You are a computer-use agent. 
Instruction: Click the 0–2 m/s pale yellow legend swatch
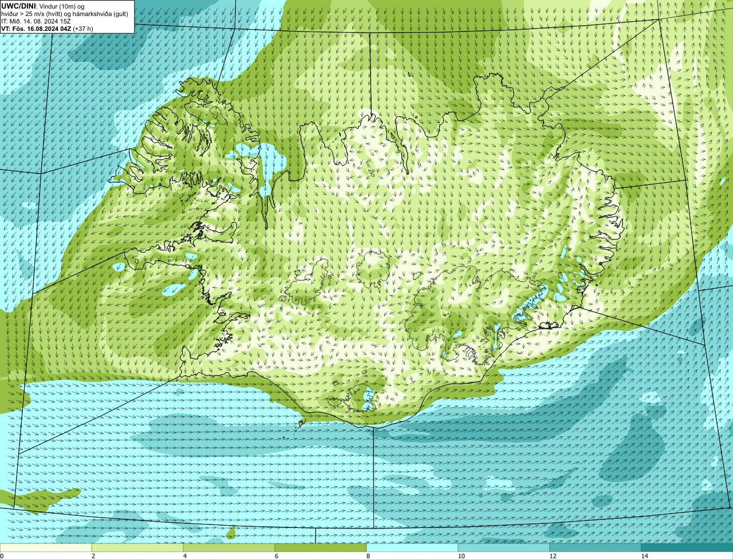tap(46, 547)
